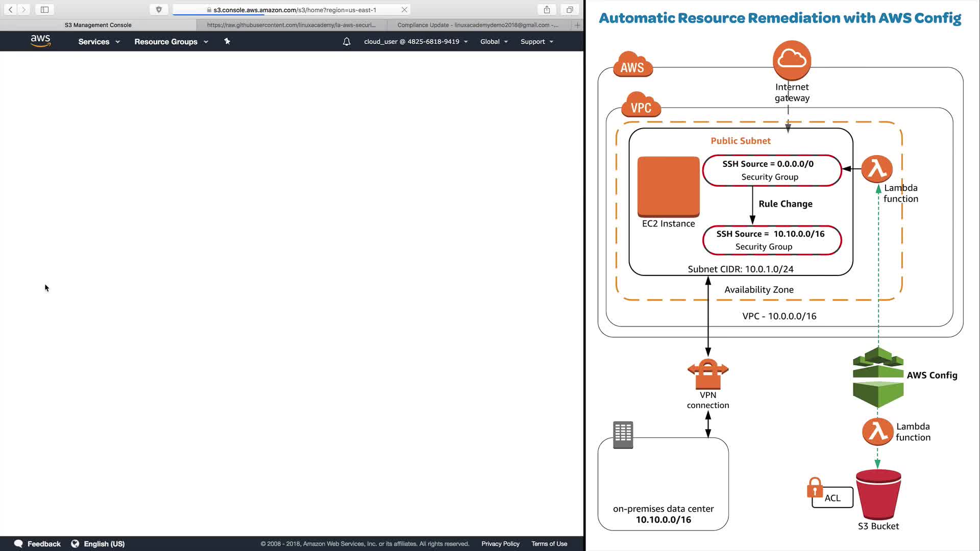Screen dimensions: 980x551
Task: Click the pin shortcuts icon
Action: tap(227, 41)
